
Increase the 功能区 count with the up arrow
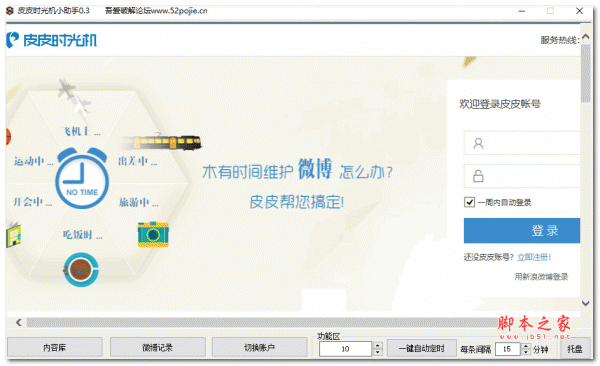coord(377,345)
